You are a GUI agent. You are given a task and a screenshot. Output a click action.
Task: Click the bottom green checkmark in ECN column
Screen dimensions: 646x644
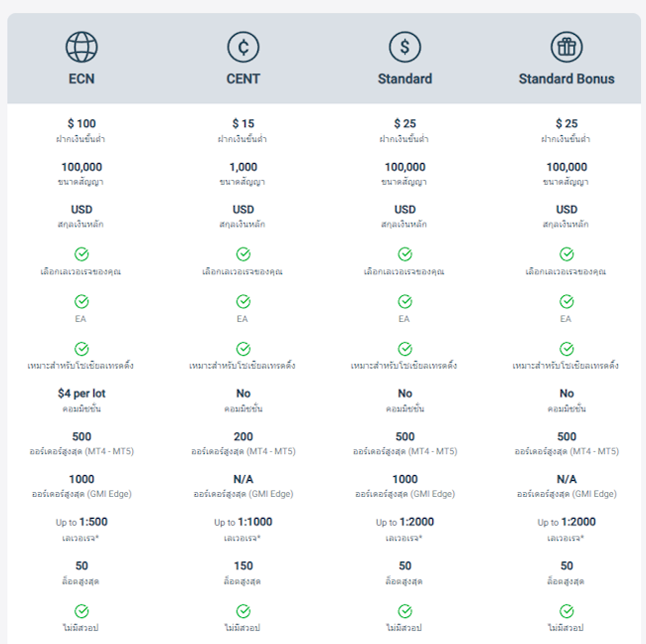click(81, 611)
